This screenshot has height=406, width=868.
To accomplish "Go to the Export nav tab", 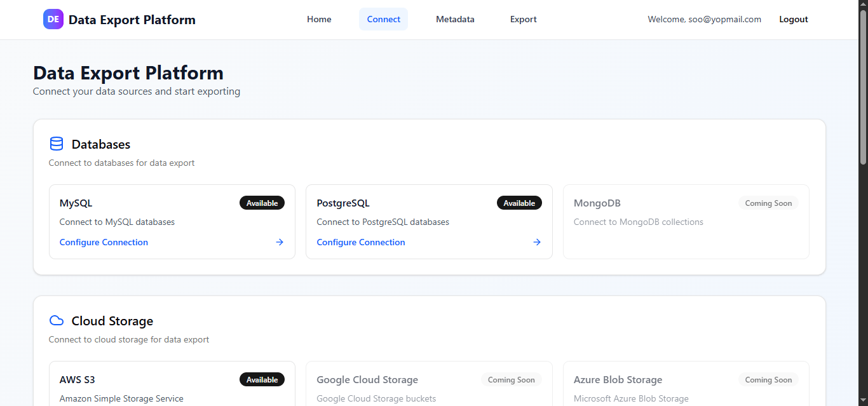I will tap(524, 19).
